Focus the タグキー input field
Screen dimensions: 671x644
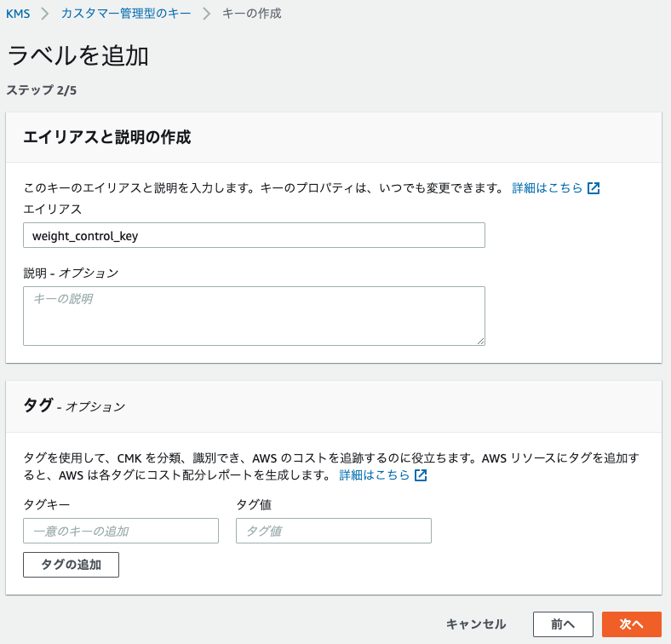pos(121,531)
